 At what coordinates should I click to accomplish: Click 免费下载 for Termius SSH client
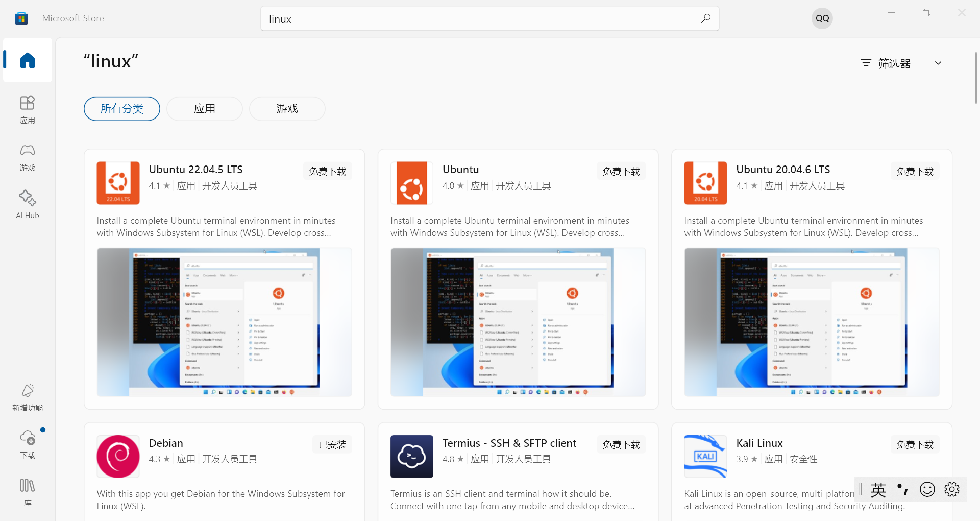[x=621, y=444]
